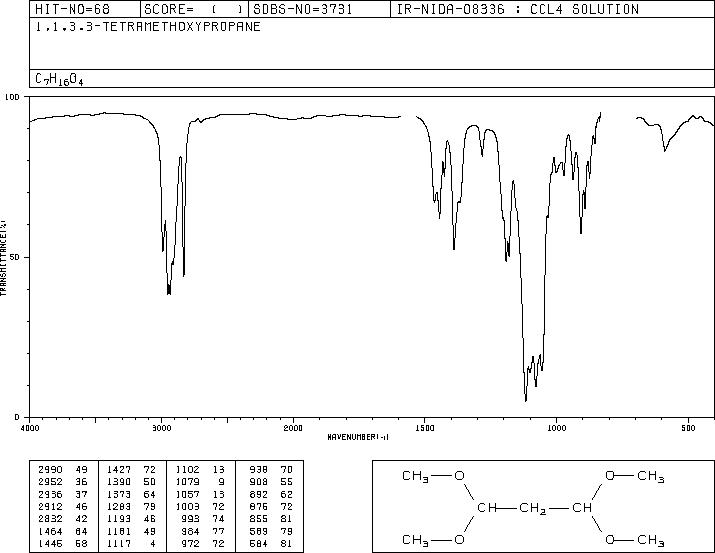
Task: Click the 2000 tick label on the x-axis
Action: click(293, 428)
